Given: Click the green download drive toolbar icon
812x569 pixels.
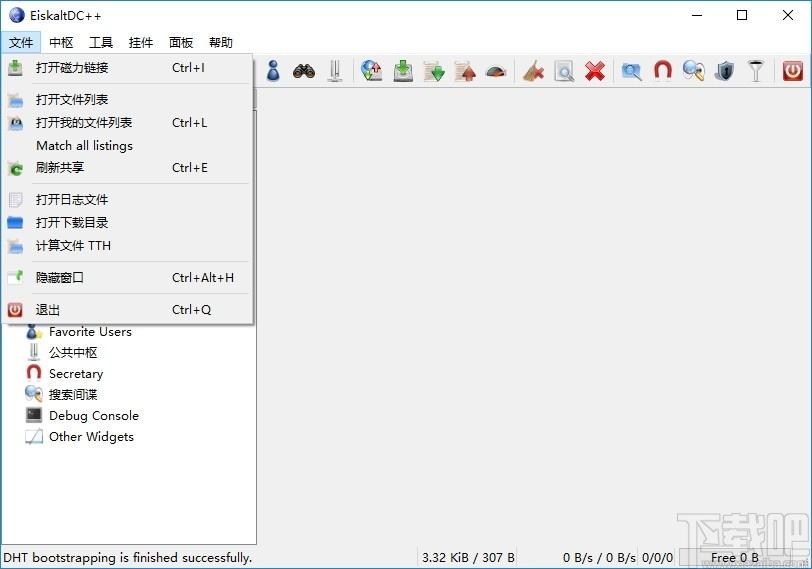Looking at the screenshot, I should (403, 71).
